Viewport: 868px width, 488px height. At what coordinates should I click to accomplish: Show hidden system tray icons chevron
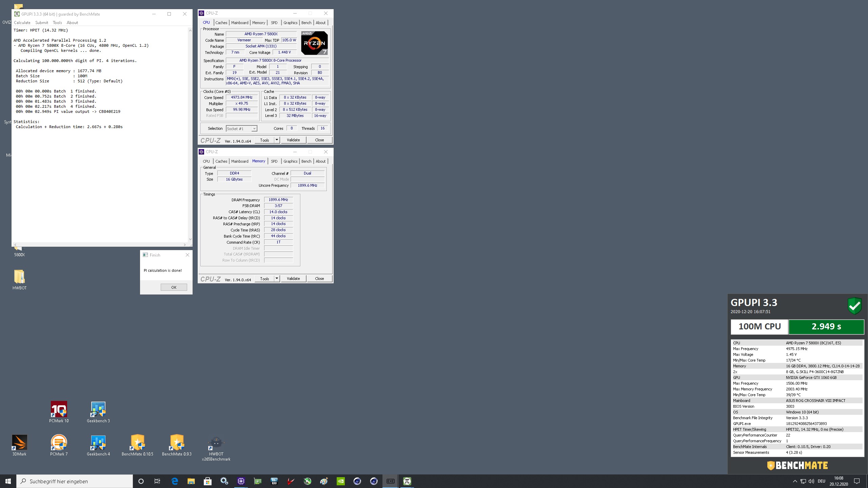[795, 481]
